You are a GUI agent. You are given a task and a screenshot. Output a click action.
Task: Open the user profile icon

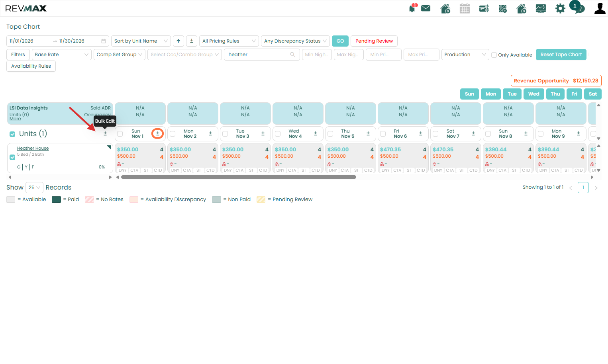click(x=600, y=8)
